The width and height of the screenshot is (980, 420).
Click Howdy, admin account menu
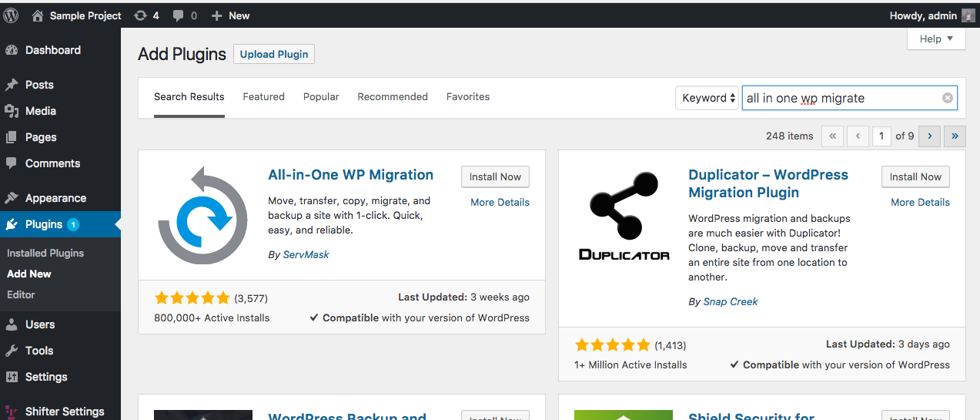pos(932,15)
